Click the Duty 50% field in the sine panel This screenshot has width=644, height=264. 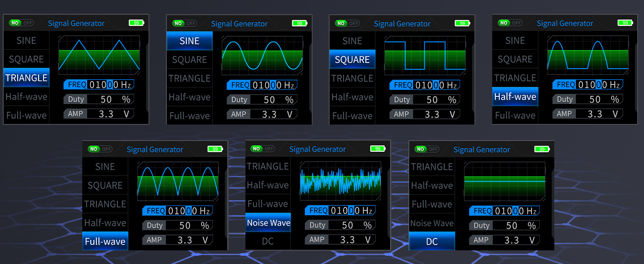[x=262, y=100]
